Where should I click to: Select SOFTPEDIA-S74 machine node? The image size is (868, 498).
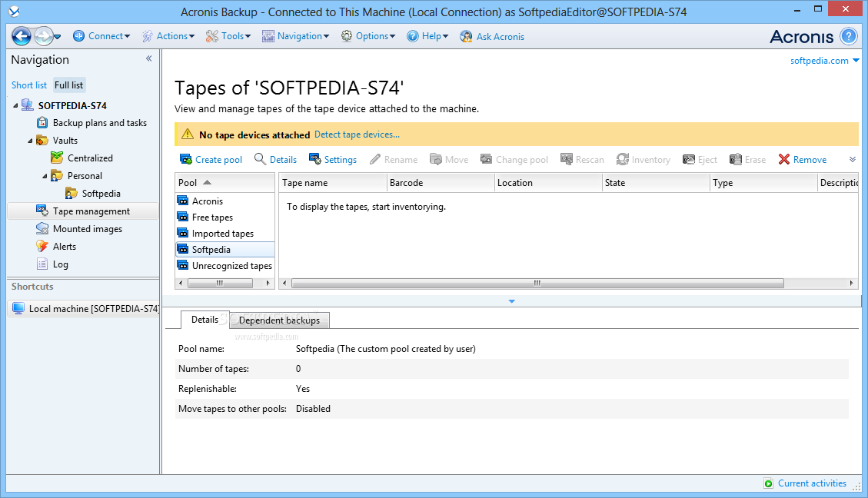pyautogui.click(x=72, y=106)
